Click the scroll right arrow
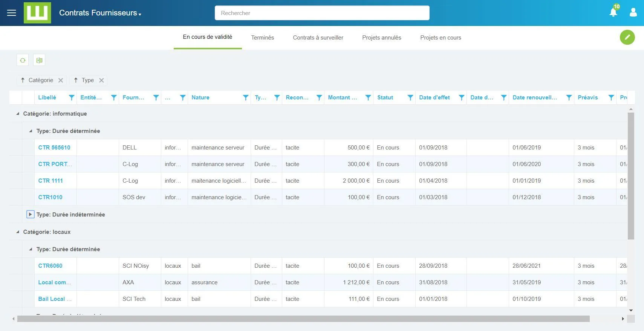This screenshot has height=331, width=644. [x=623, y=319]
